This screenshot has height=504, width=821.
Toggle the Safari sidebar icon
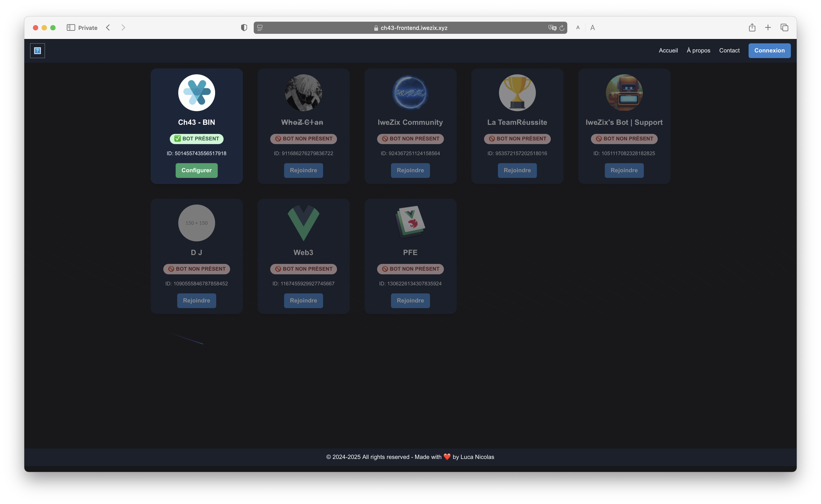click(71, 28)
